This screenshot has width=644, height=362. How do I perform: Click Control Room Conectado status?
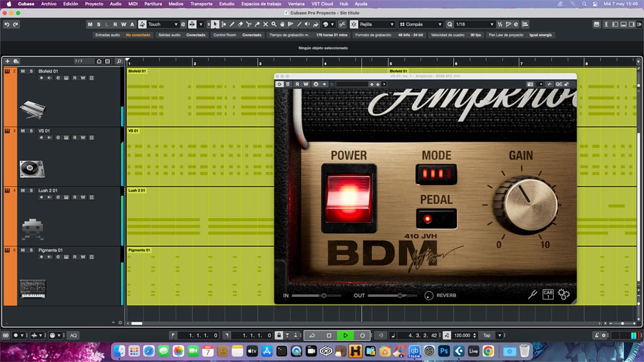point(252,35)
